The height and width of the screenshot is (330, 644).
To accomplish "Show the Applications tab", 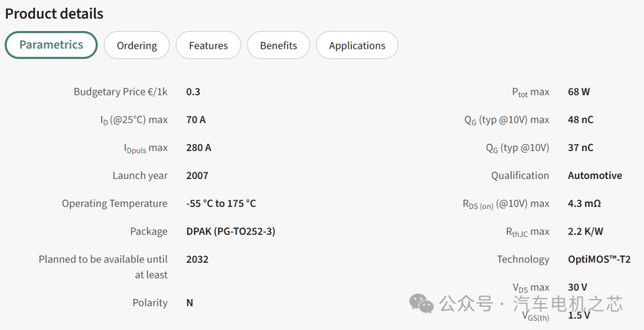I will tap(357, 45).
